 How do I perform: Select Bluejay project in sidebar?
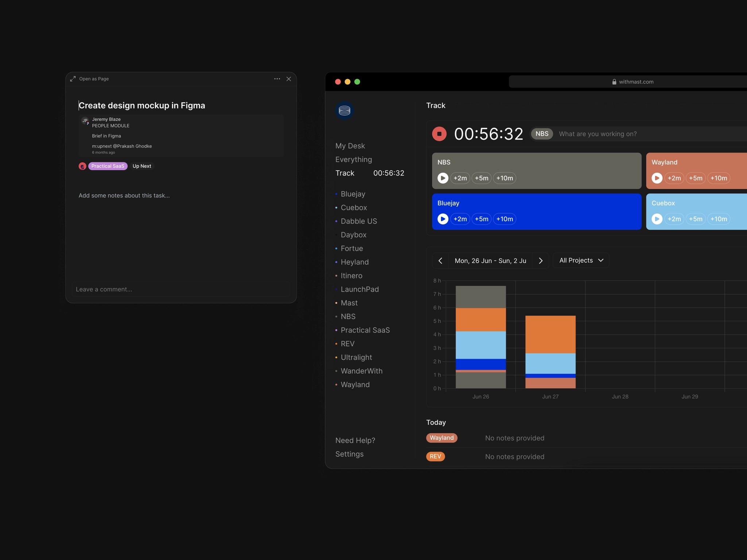coord(353,194)
